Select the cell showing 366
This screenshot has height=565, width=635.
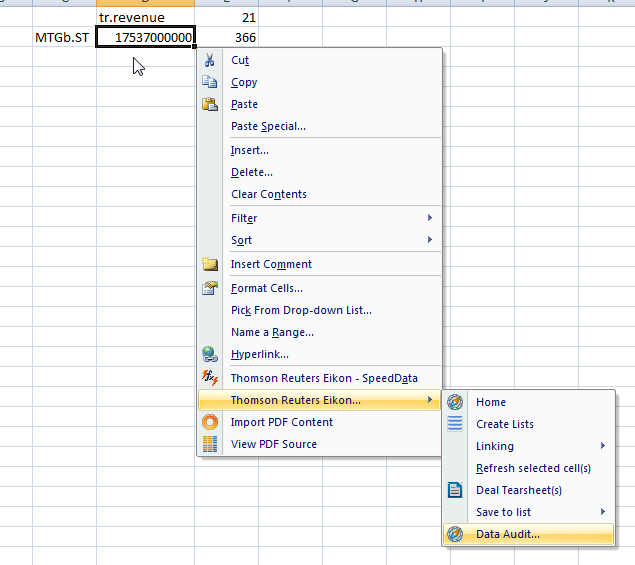[226, 37]
